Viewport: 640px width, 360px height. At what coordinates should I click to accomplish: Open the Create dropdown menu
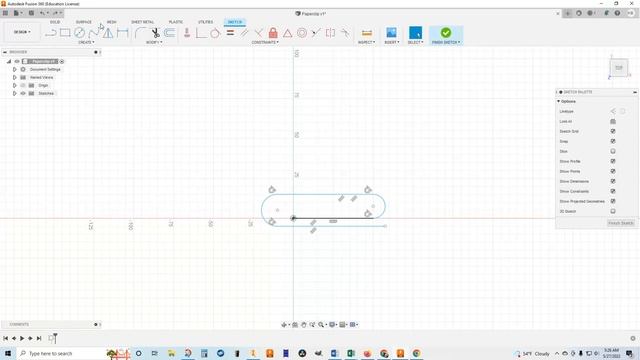click(x=86, y=42)
